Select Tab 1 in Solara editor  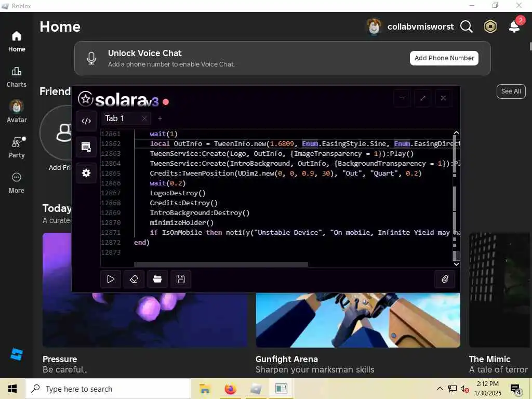click(x=115, y=118)
